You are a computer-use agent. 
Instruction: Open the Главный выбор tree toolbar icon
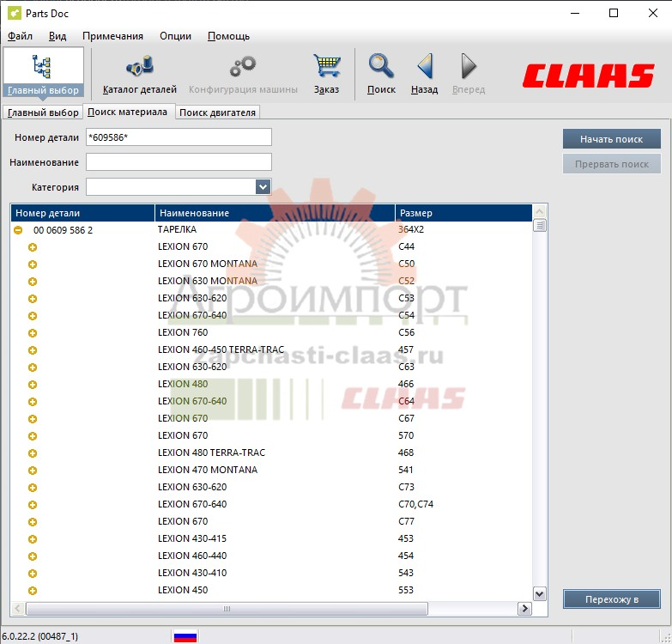coord(42,66)
